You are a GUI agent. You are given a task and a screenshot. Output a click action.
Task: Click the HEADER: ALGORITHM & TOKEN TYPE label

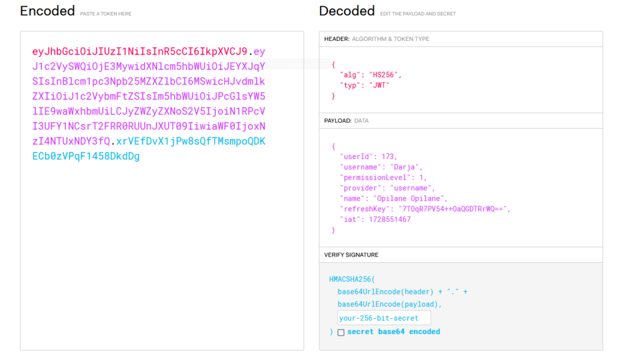tap(376, 39)
